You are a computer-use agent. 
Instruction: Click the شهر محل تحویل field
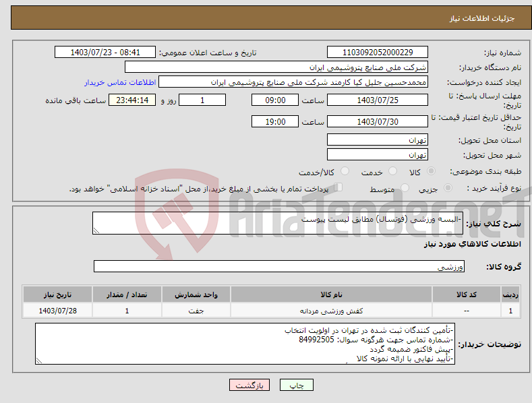(378, 155)
